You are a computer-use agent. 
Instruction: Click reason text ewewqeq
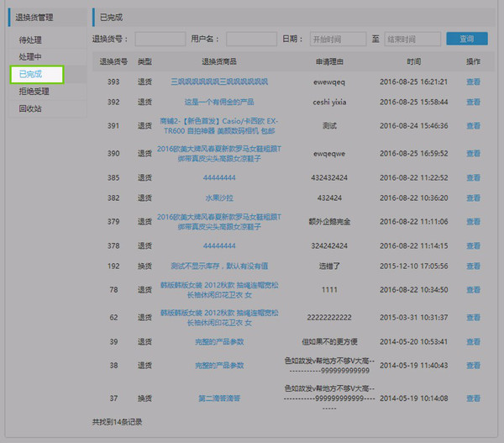[x=329, y=82]
